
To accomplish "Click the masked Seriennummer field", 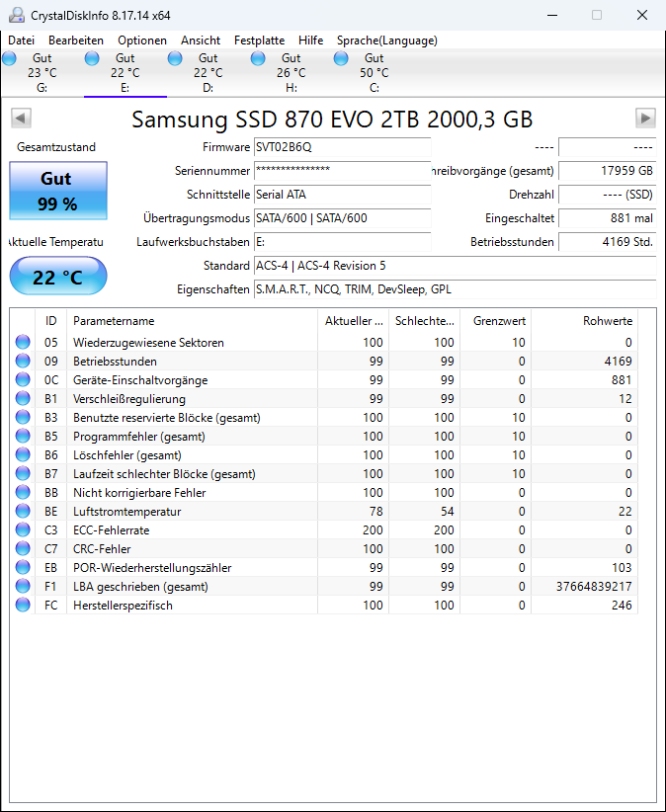I will (342, 171).
